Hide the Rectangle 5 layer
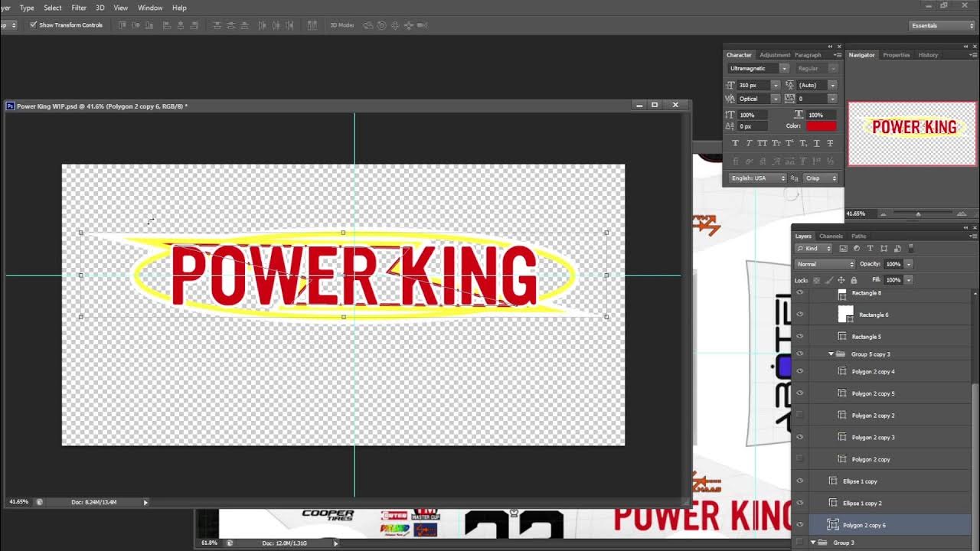The width and height of the screenshot is (980, 551). pyautogui.click(x=800, y=337)
